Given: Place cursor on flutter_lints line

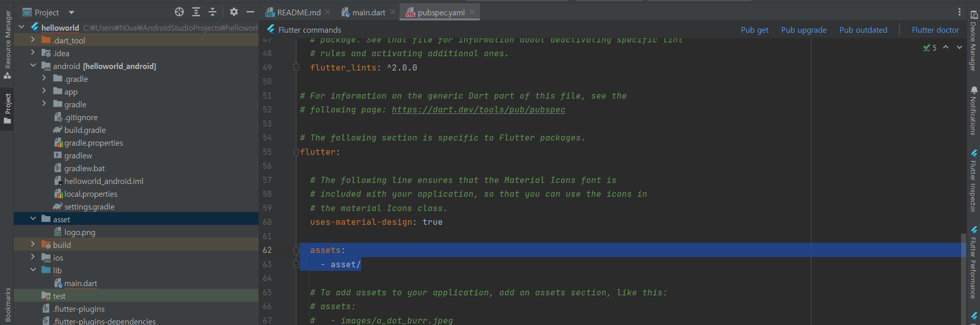Looking at the screenshot, I should click(x=363, y=67).
